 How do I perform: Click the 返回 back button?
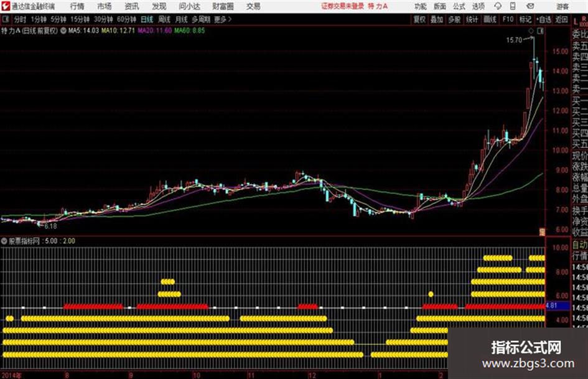coord(561,19)
